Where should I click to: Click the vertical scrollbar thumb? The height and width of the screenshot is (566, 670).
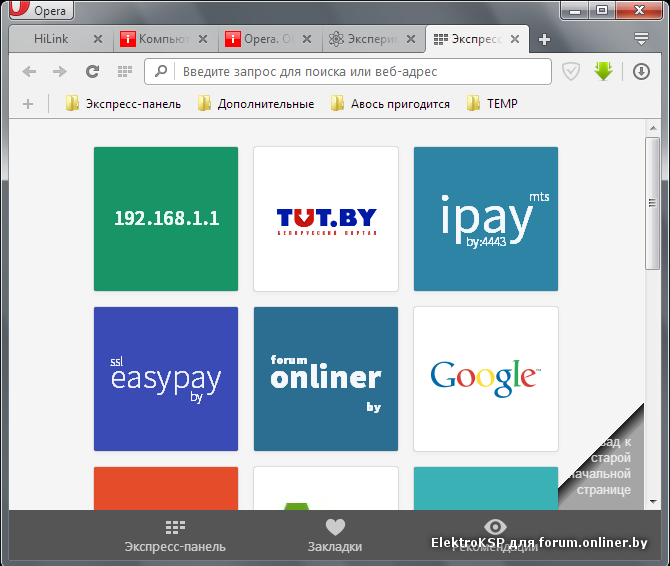[652, 203]
